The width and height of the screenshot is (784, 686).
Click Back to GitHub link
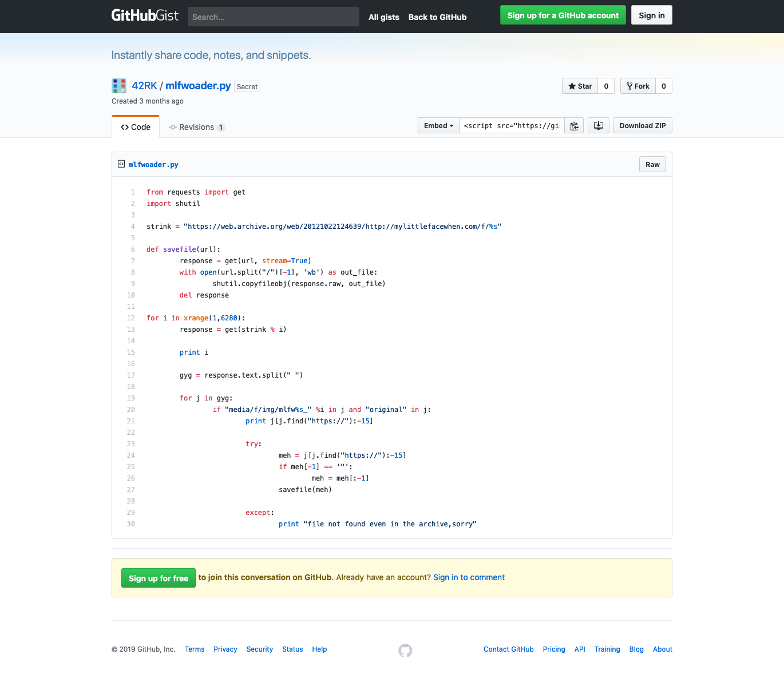(437, 17)
